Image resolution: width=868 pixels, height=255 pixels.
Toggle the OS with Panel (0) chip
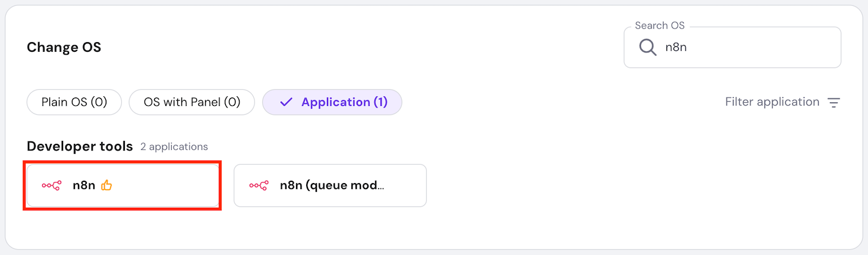[191, 102]
